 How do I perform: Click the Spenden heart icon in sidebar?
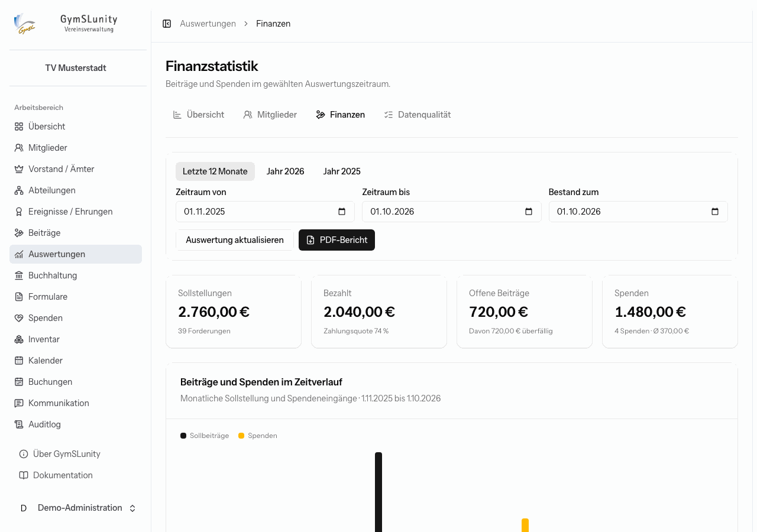pos(19,318)
